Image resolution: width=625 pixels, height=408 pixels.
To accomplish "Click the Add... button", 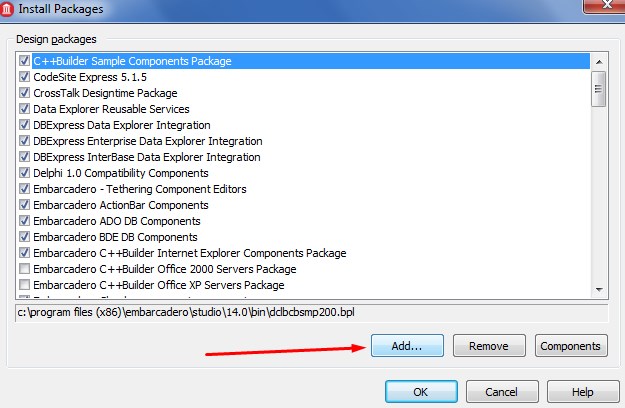I will point(407,345).
